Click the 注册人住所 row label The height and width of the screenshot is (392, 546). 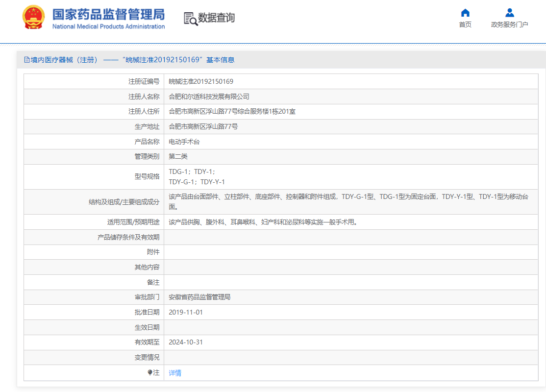[144, 111]
